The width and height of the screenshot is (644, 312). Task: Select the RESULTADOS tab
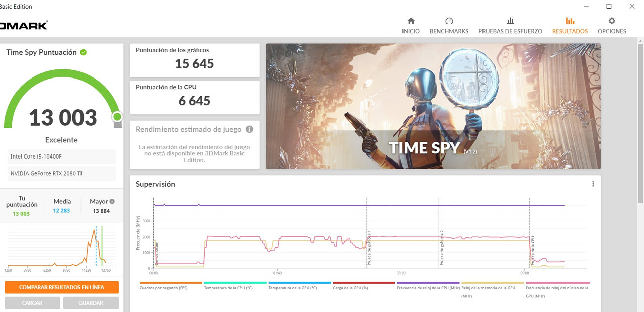(570, 26)
